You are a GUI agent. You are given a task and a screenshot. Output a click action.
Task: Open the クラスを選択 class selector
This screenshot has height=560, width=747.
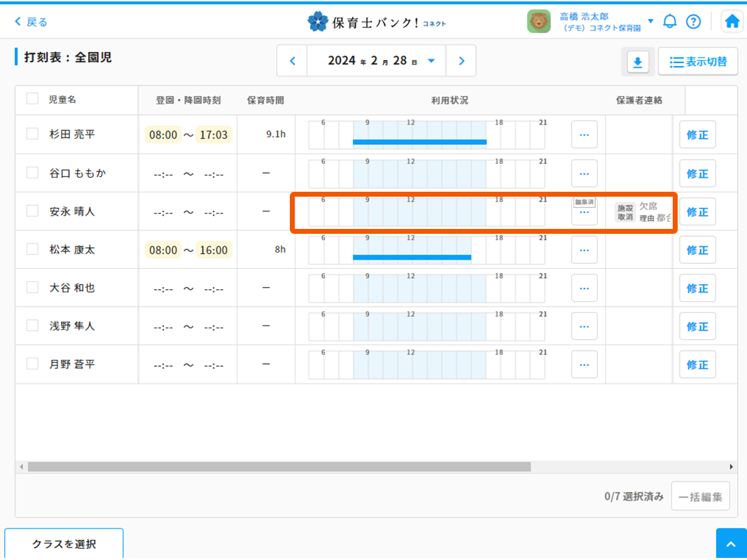click(x=64, y=544)
